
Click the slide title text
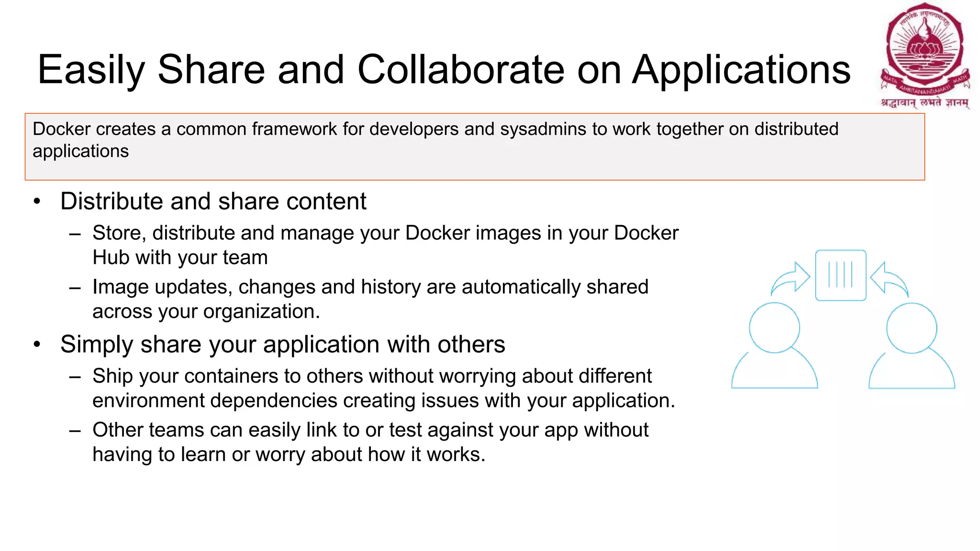pyautogui.click(x=444, y=70)
